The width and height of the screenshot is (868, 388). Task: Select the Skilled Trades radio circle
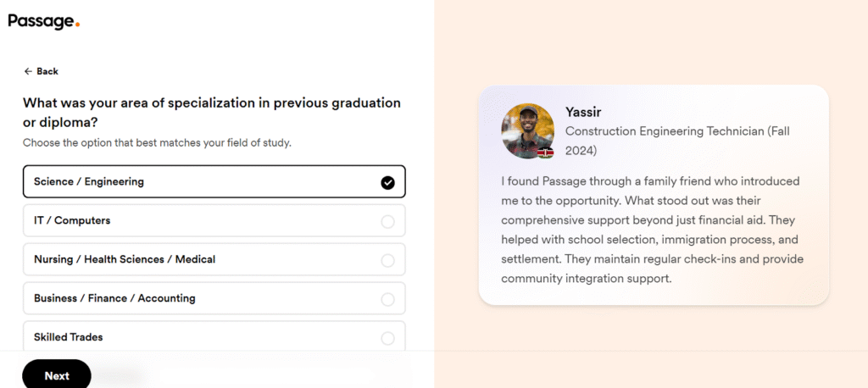[387, 338]
